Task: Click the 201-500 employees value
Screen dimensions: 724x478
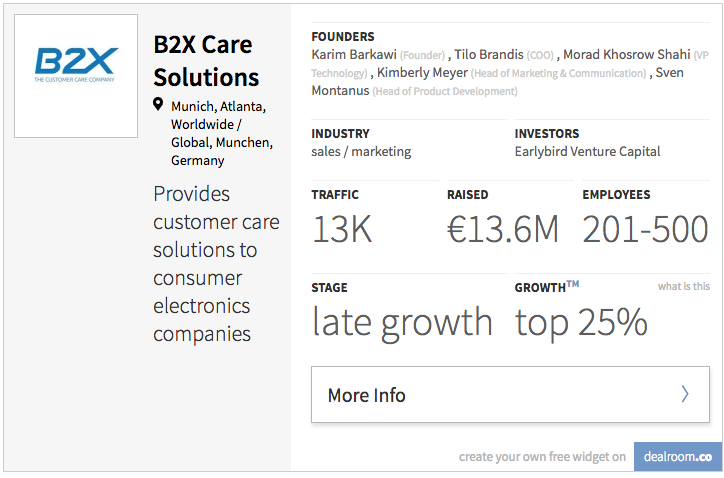Action: click(646, 229)
